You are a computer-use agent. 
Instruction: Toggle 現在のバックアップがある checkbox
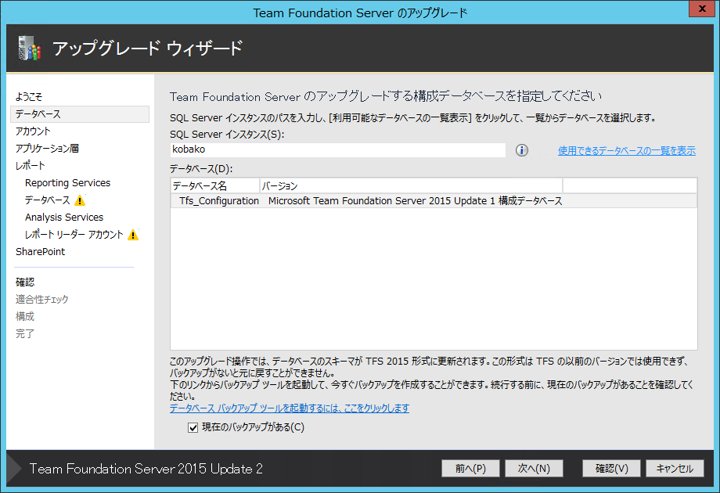193,428
